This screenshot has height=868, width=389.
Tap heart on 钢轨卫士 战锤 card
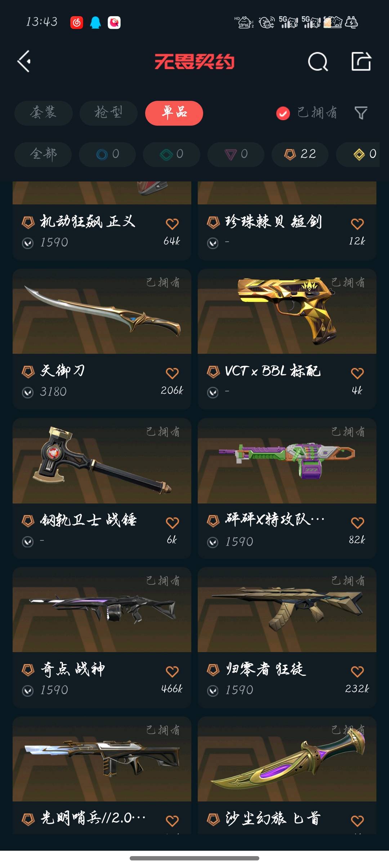[x=172, y=523]
